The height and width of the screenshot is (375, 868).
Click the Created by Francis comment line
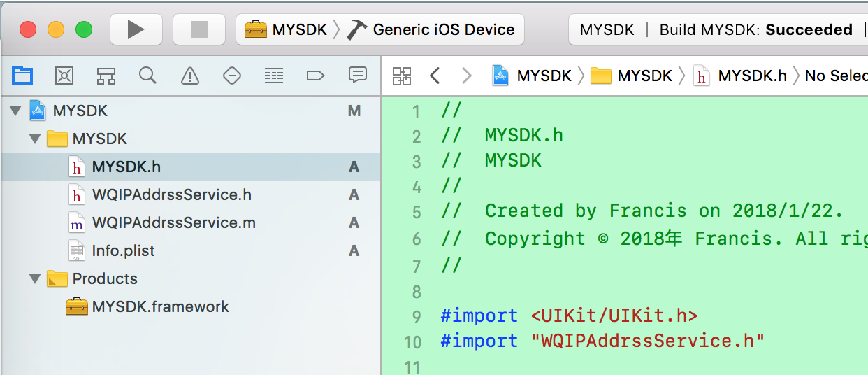click(642, 211)
